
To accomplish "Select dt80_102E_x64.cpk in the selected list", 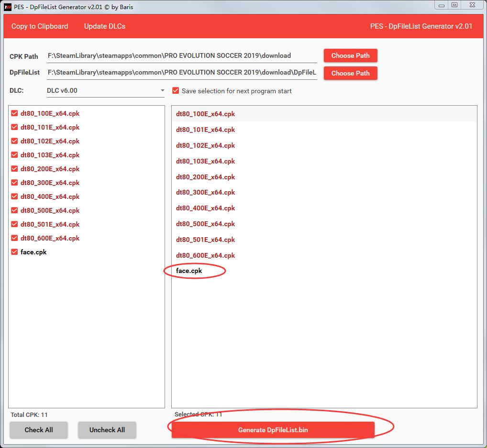I will tap(324, 145).
